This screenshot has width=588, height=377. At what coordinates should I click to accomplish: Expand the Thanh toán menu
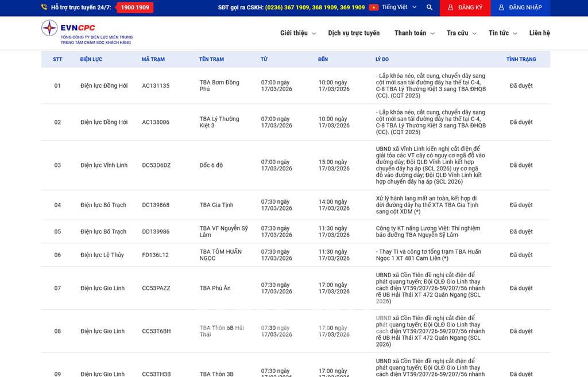[x=413, y=33]
